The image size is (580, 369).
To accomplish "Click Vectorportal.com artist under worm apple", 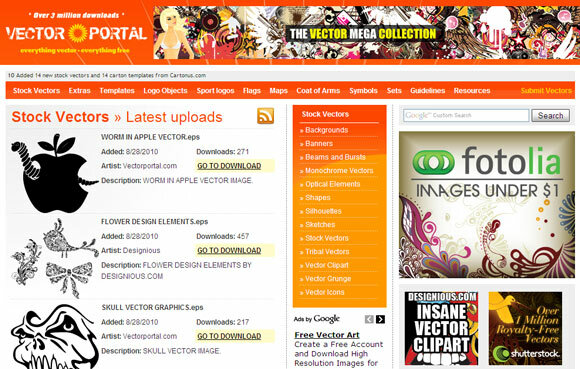I will 150,166.
